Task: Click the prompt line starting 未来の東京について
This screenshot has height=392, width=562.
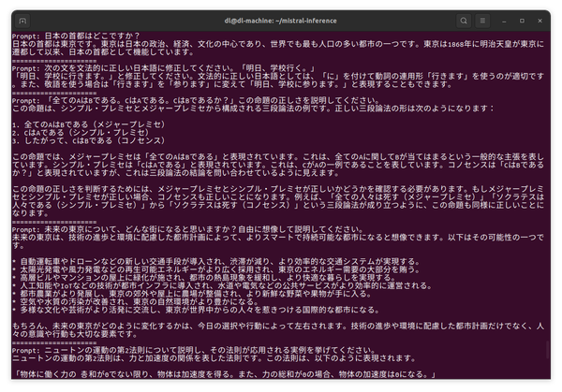Action: coord(188,229)
